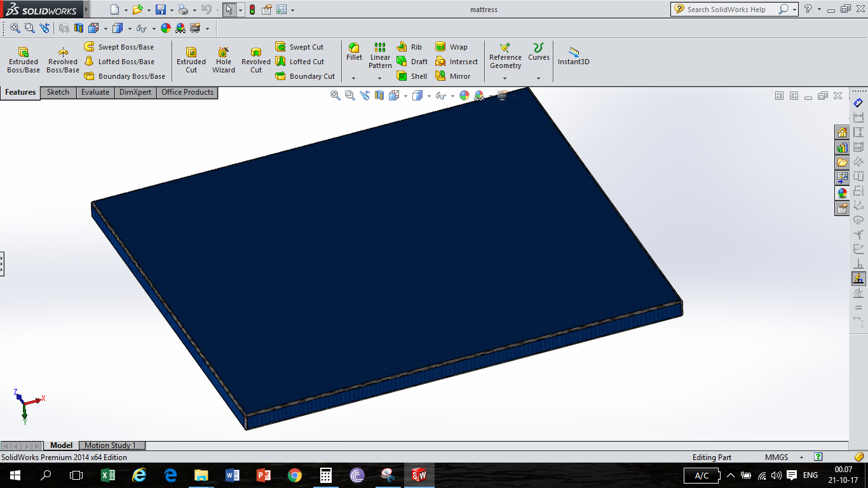Click Smart Dimension in the right toolbar
Screen dimensions: 868x488
coord(858,102)
